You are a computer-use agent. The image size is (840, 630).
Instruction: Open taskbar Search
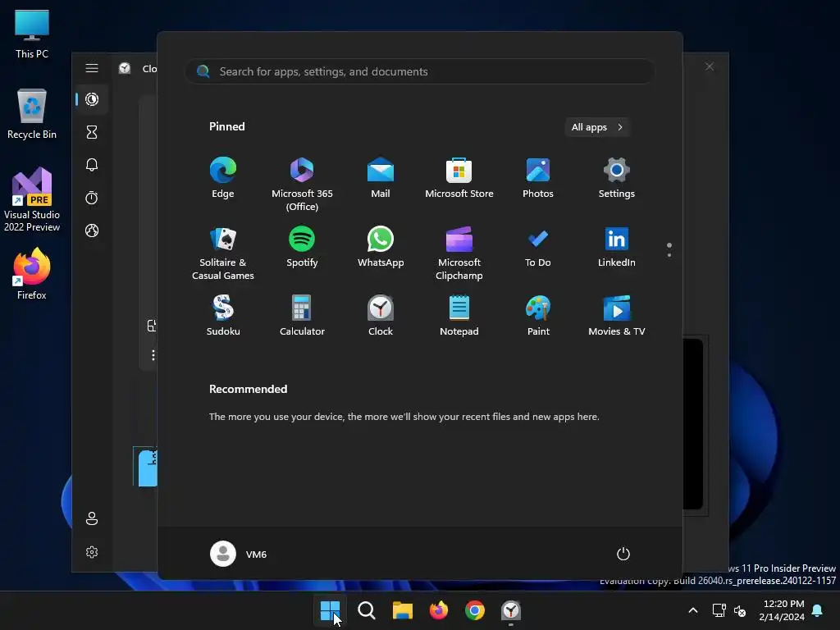(367, 610)
